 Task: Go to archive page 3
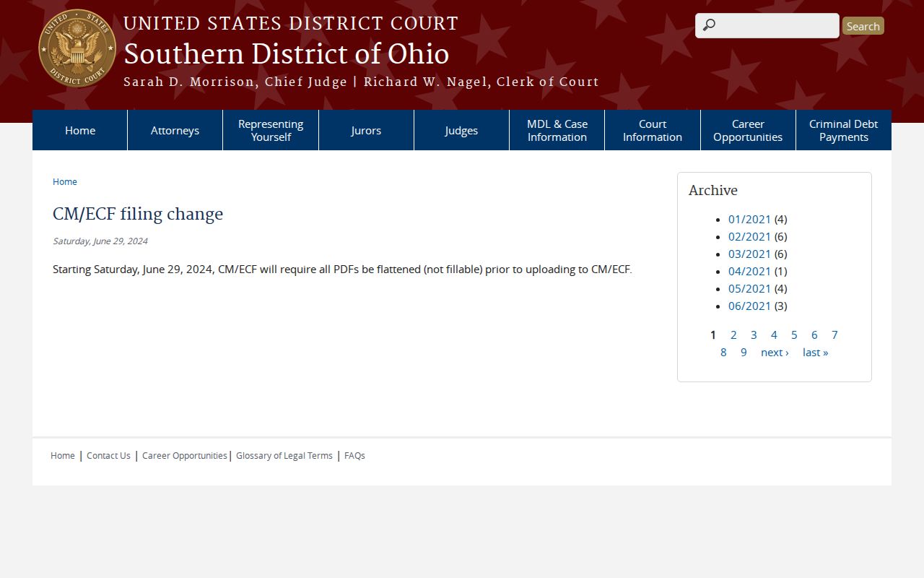click(754, 335)
